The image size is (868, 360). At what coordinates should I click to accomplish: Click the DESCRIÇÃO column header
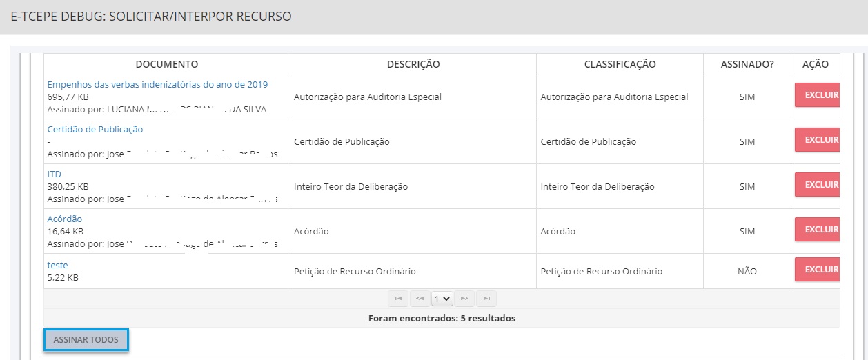[x=413, y=64]
